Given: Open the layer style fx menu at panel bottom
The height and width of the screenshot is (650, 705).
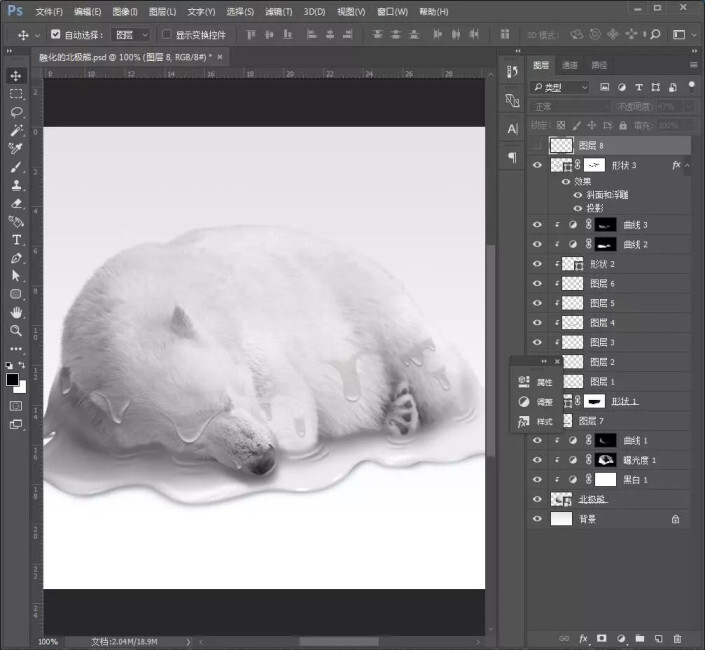Looking at the screenshot, I should pos(583,638).
